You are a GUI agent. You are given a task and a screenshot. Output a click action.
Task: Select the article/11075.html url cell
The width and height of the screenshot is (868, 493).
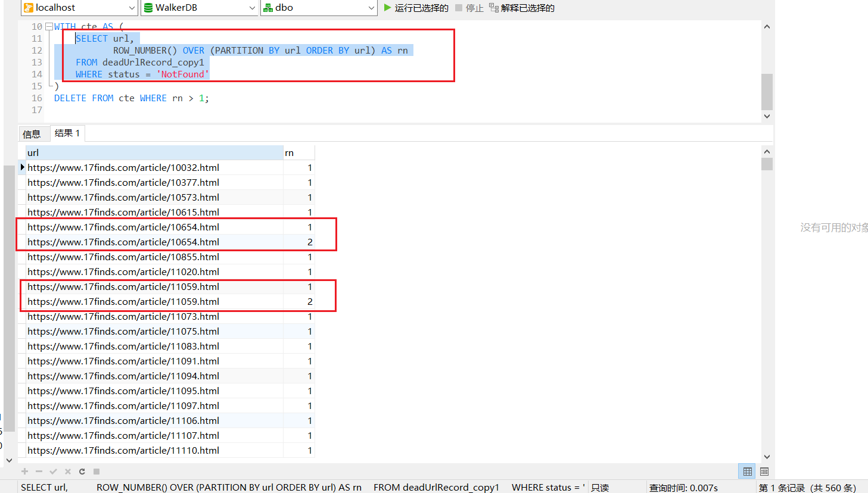coord(154,332)
